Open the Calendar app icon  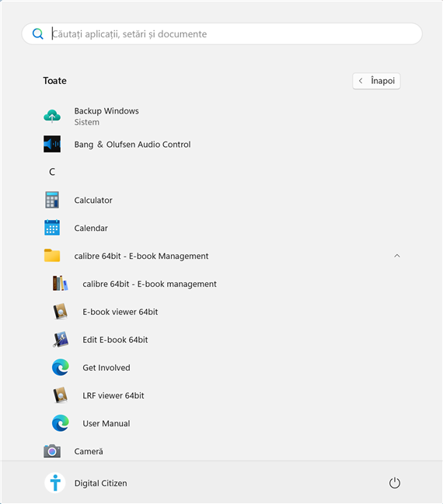click(52, 228)
